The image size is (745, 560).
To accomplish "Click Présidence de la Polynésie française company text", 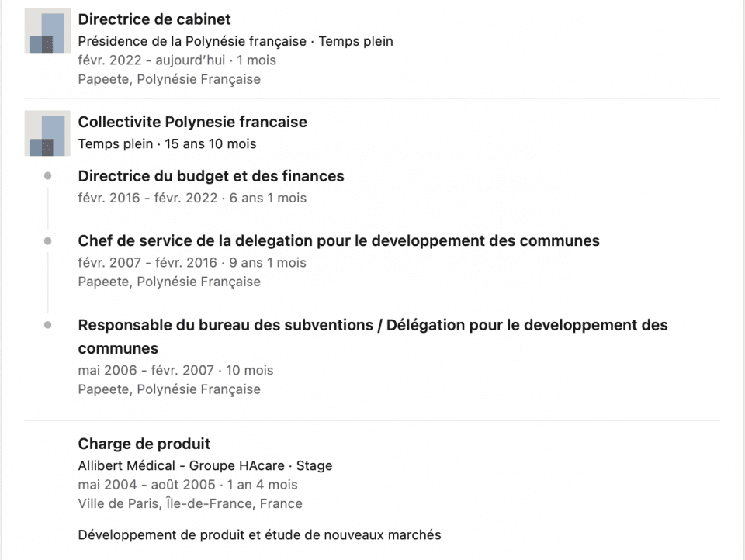I will [192, 41].
